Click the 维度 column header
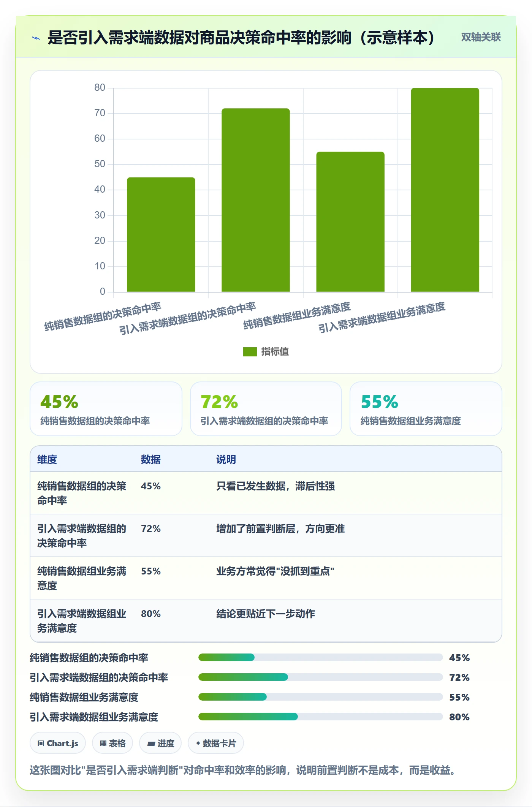Viewport: 532px width, 807px height. [x=47, y=459]
